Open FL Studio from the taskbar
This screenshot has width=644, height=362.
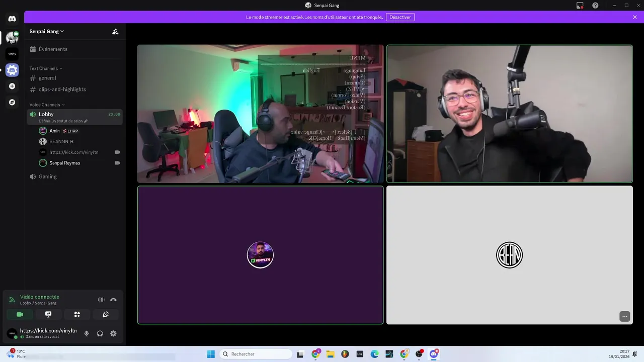[345, 354]
